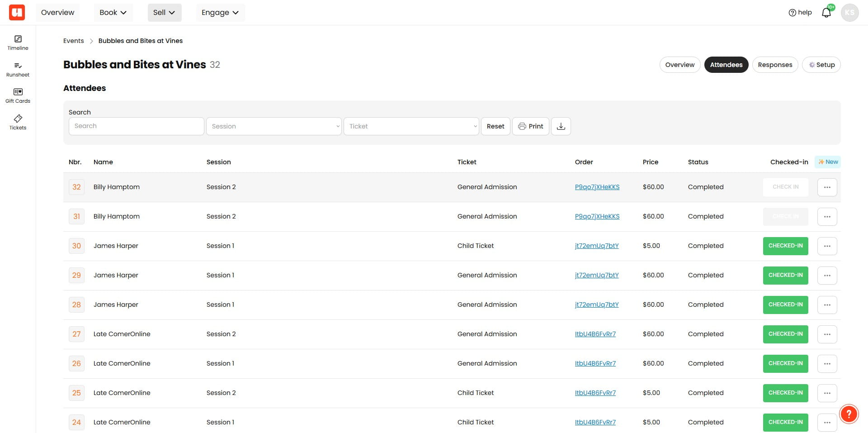Open the help link in header

[800, 12]
